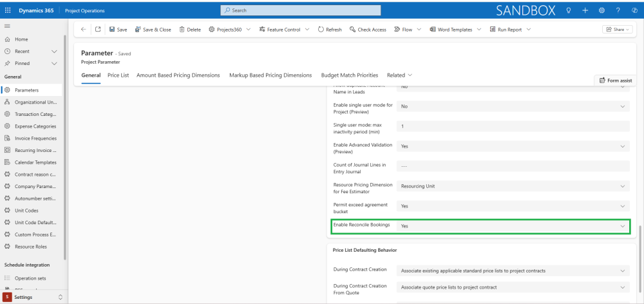Expand the Related tab dropdown
The width and height of the screenshot is (644, 304).
399,75
